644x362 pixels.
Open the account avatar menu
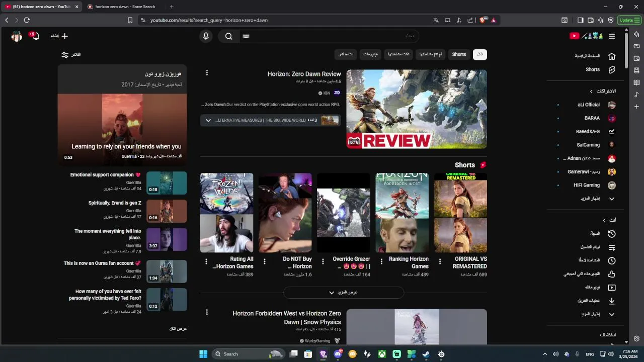(17, 36)
